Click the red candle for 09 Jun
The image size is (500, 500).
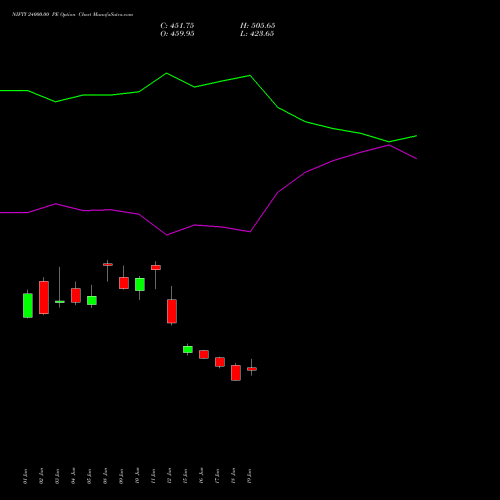pos(124,283)
